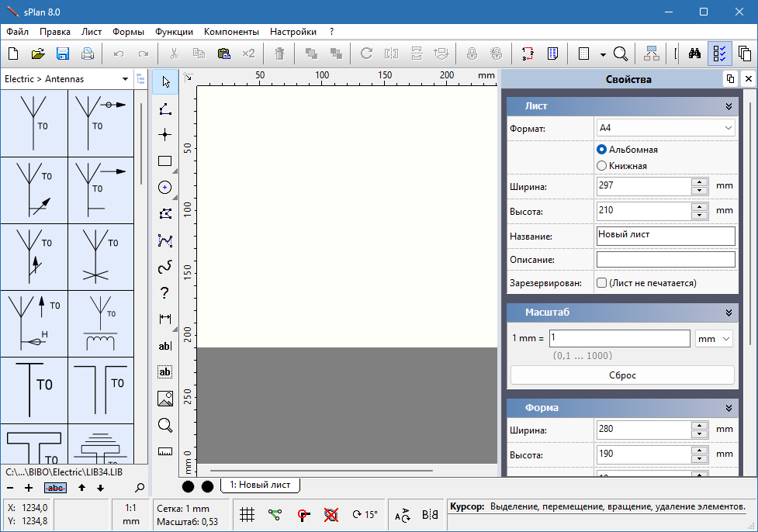Select the node junction tool

pos(164,135)
